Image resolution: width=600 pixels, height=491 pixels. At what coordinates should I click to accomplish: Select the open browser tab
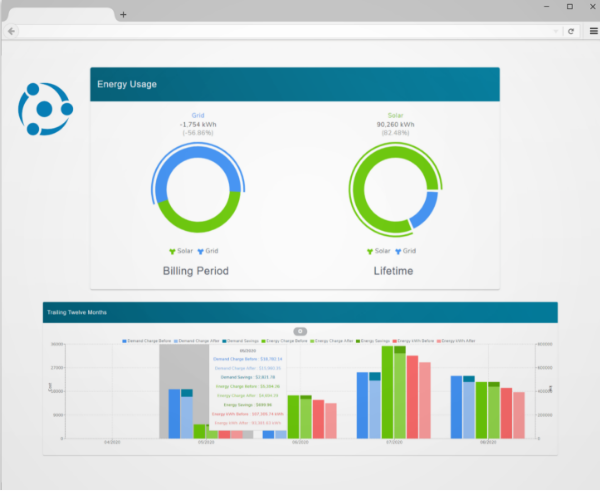(61, 15)
